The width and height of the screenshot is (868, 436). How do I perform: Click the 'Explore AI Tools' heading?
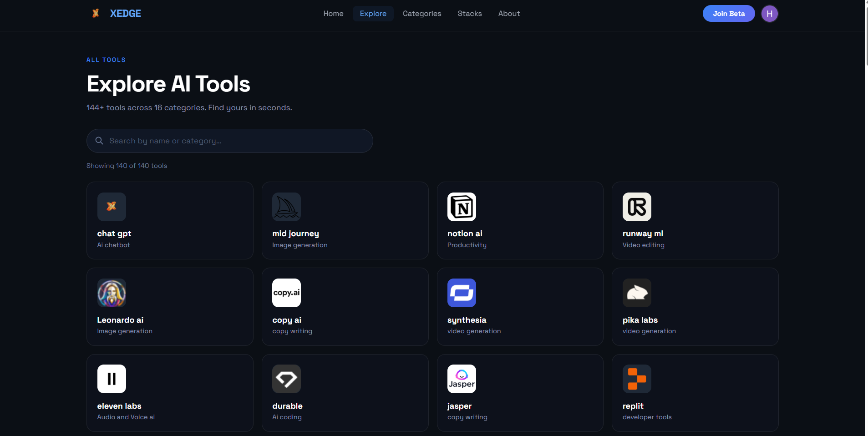point(168,84)
